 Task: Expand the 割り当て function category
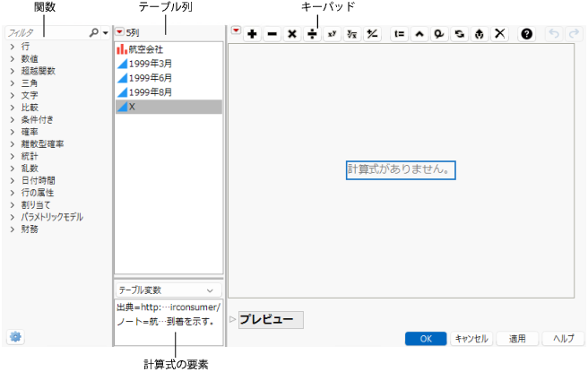[x=13, y=205]
